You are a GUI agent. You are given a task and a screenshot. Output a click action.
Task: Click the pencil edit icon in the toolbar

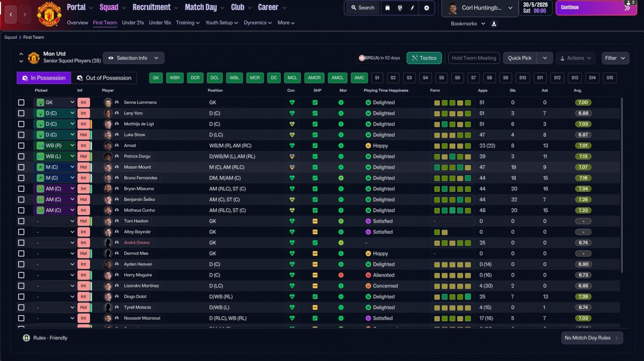coord(413,8)
